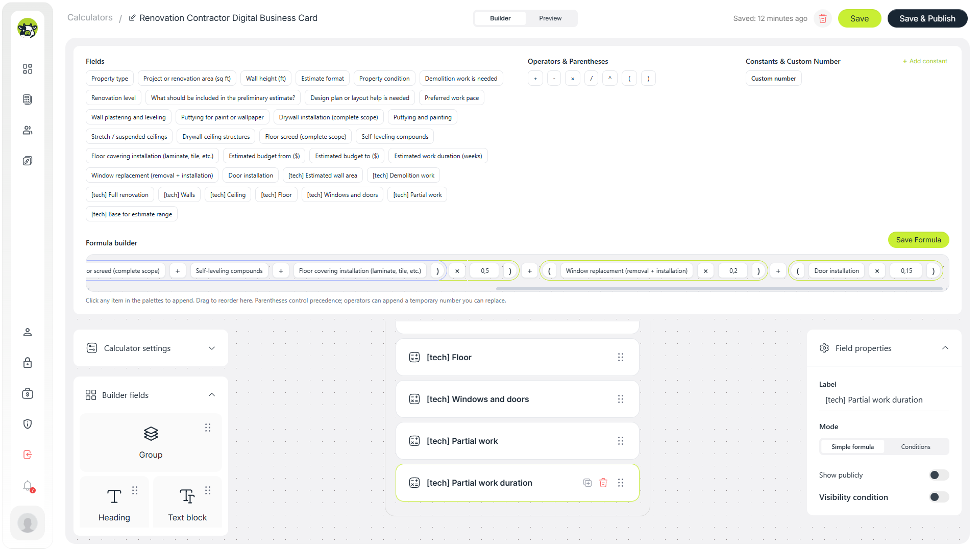
Task: Add opening parenthesis from palette
Action: tap(629, 79)
